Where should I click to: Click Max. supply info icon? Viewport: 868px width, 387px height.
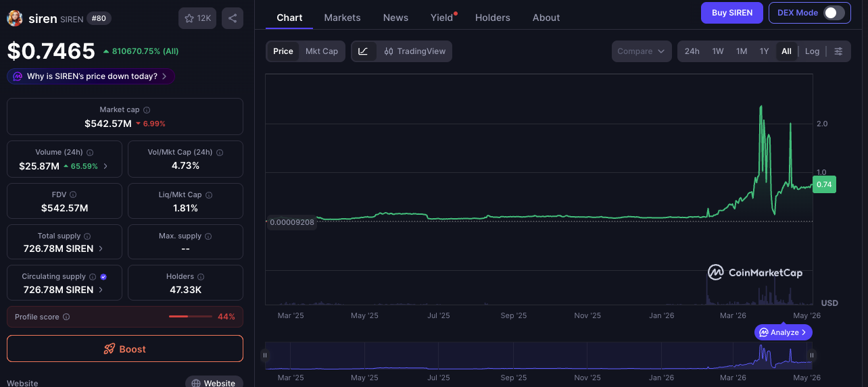[208, 236]
